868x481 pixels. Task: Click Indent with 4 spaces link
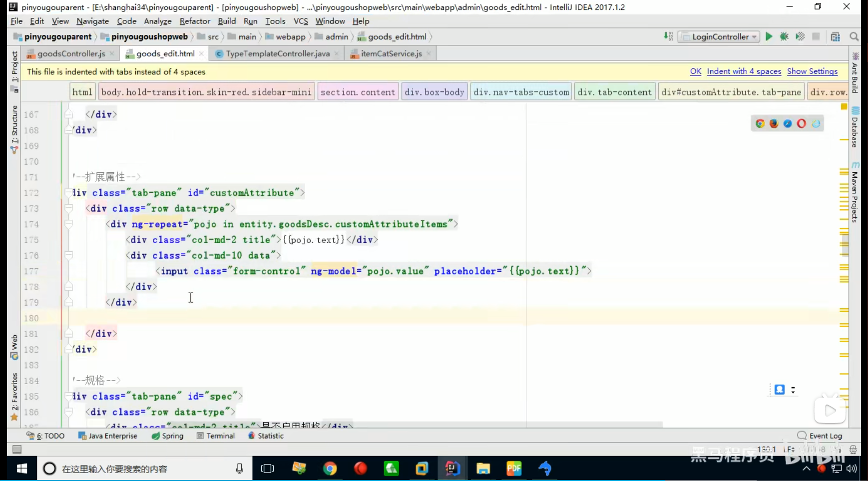[744, 71]
